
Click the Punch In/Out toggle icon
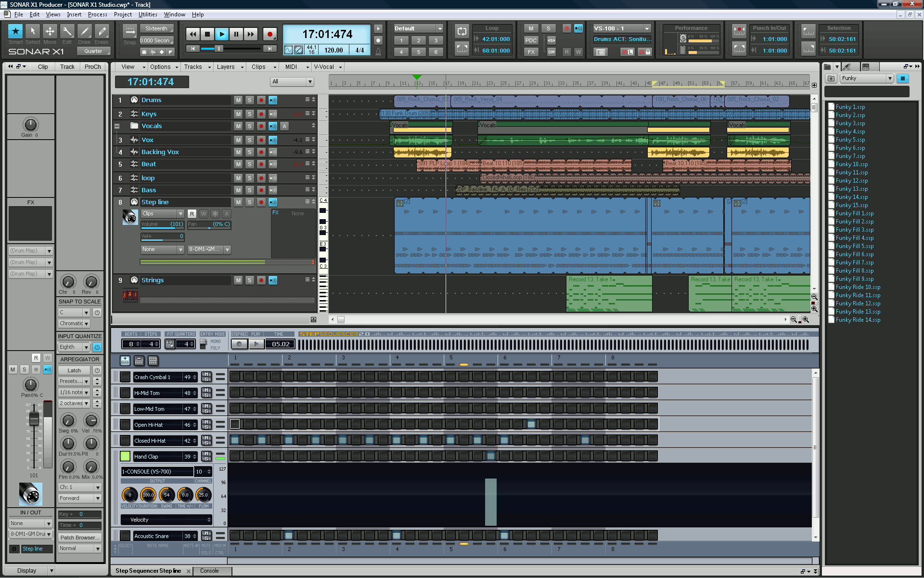[x=739, y=31]
